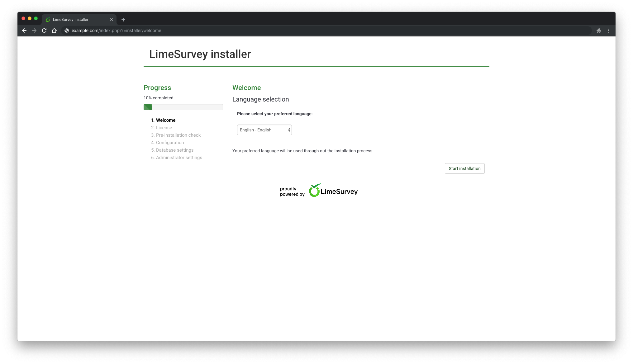Open a new browser tab
633x364 pixels.
[123, 19]
